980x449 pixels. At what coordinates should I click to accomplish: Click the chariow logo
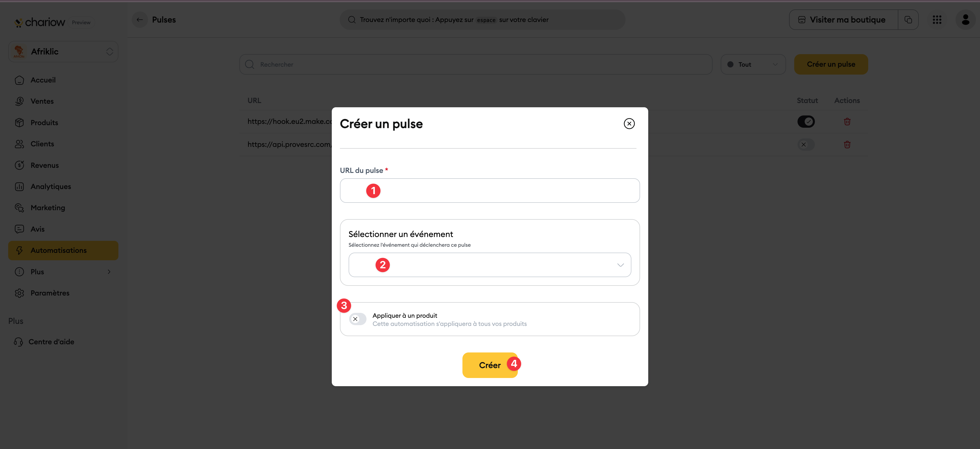(x=40, y=22)
